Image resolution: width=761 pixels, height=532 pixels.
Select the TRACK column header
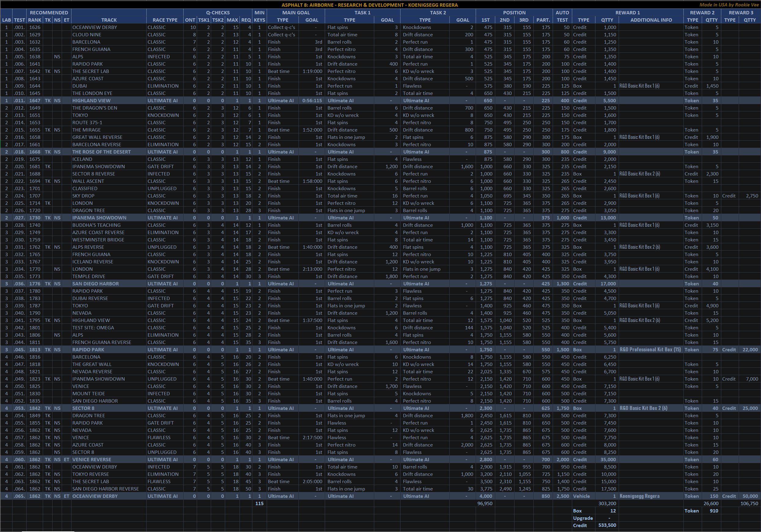click(109, 20)
